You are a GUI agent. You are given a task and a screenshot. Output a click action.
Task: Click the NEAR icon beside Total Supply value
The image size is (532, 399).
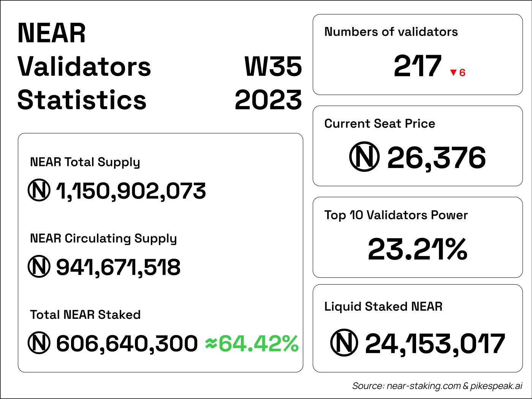click(39, 190)
